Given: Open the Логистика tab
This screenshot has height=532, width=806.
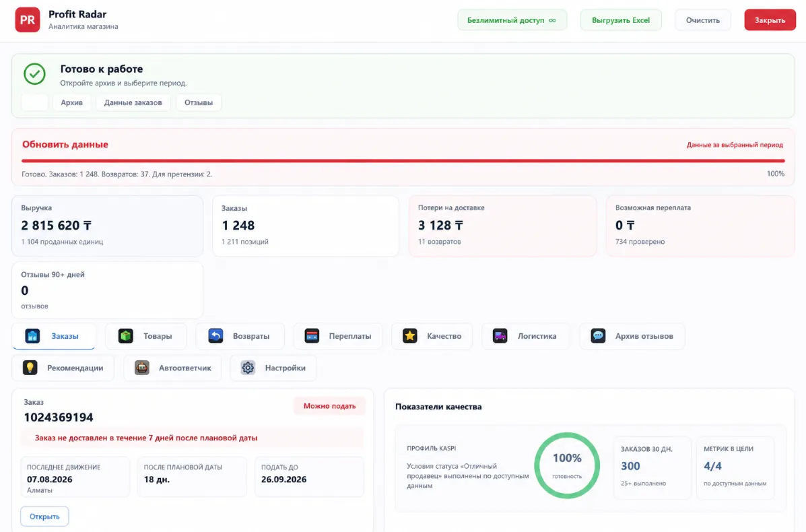Looking at the screenshot, I should tap(525, 336).
